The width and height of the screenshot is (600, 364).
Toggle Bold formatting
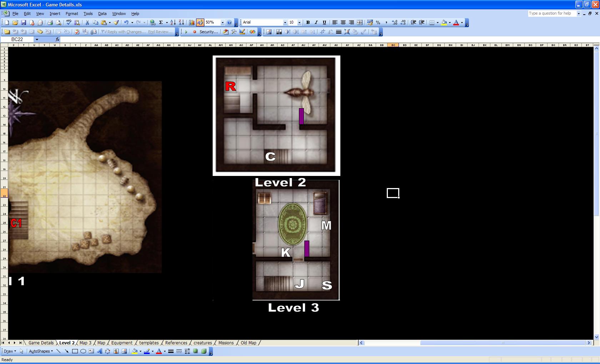[308, 22]
